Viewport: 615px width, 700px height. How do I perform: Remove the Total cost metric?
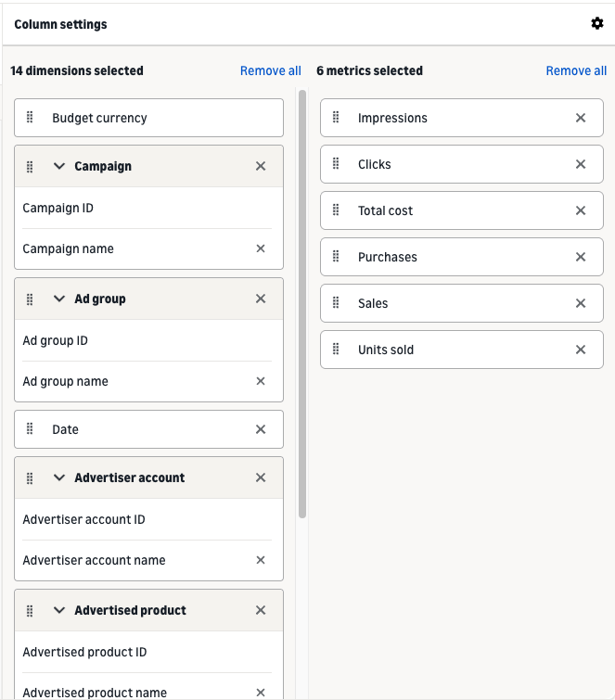coord(580,210)
